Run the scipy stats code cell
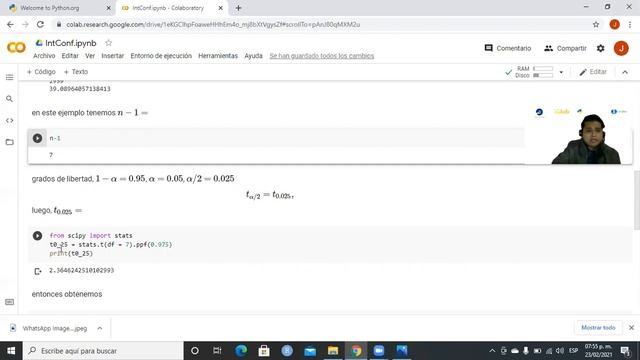This screenshot has width=640, height=360. pyautogui.click(x=37, y=236)
